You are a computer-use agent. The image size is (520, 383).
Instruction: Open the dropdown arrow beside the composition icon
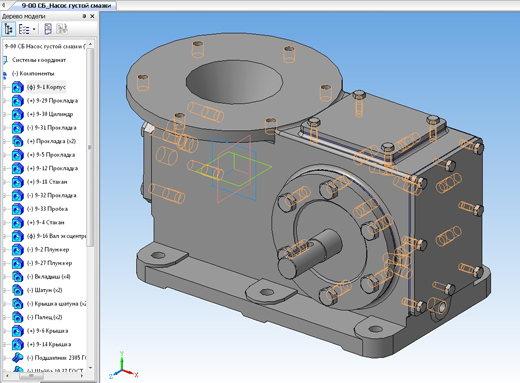[34, 29]
